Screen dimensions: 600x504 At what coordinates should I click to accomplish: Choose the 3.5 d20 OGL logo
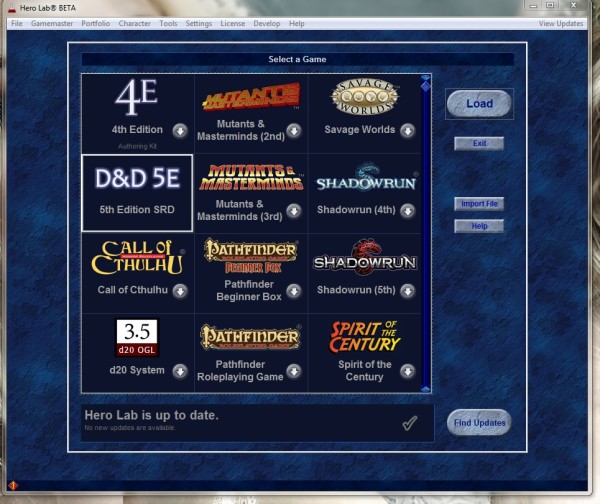[x=137, y=338]
